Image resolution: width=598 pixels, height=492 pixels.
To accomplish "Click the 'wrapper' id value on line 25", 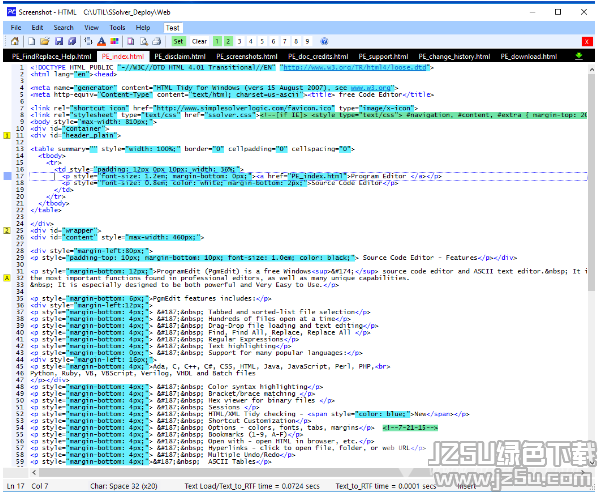I will point(80,230).
